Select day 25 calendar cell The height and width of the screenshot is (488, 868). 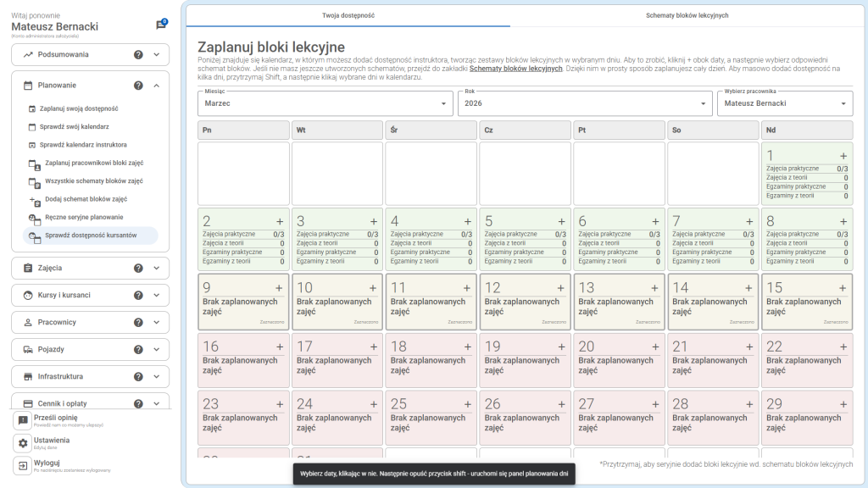coord(431,417)
